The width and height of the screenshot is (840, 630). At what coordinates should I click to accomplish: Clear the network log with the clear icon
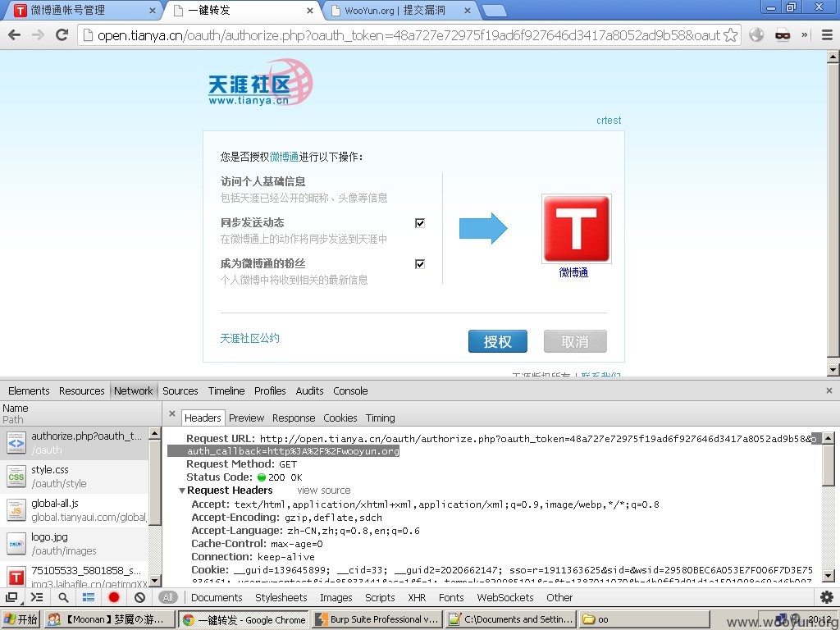tap(139, 597)
